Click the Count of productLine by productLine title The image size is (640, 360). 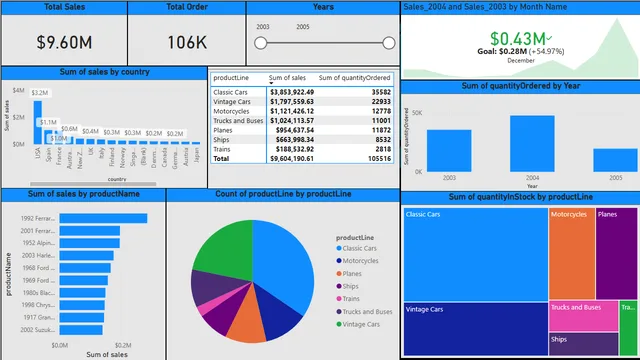(x=283, y=194)
